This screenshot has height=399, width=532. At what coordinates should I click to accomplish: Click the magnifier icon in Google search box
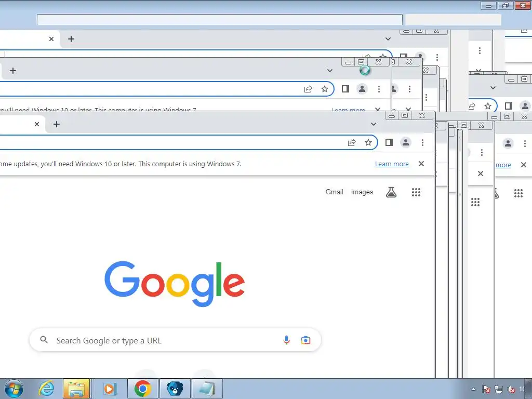coord(44,340)
